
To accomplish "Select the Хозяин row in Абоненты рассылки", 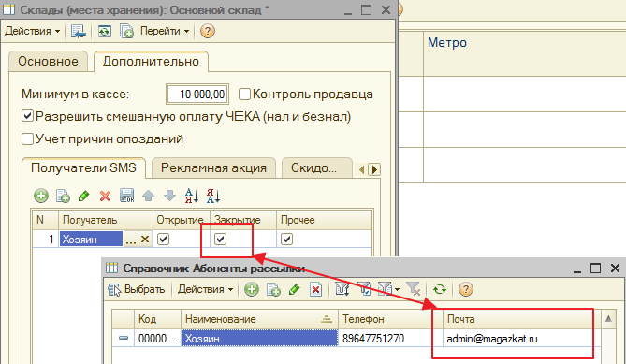I will pyautogui.click(x=259, y=339).
